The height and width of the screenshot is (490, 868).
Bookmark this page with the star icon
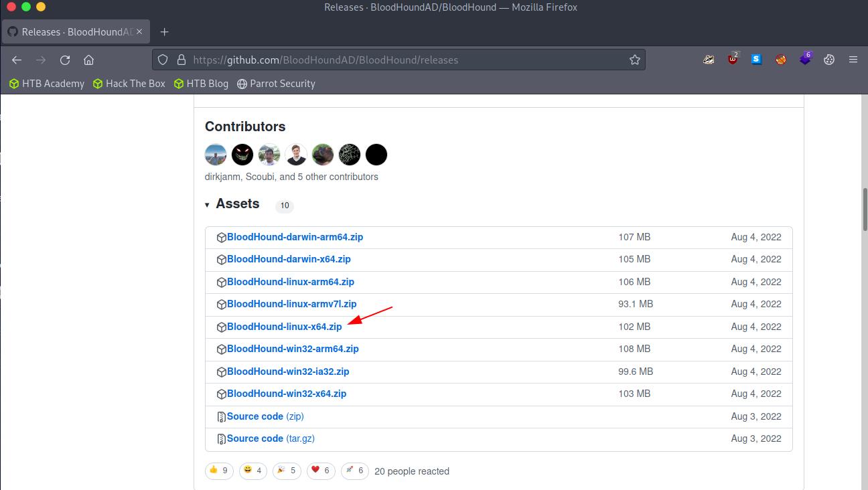click(x=634, y=60)
